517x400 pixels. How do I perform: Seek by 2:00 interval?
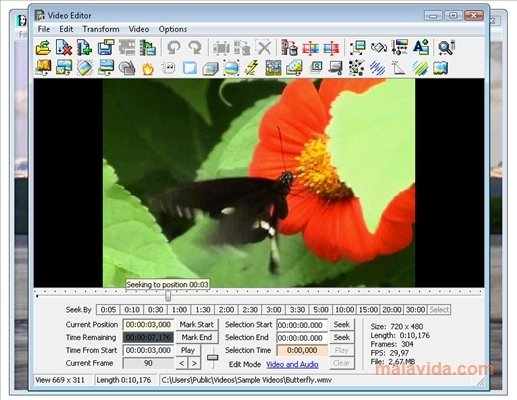226,310
